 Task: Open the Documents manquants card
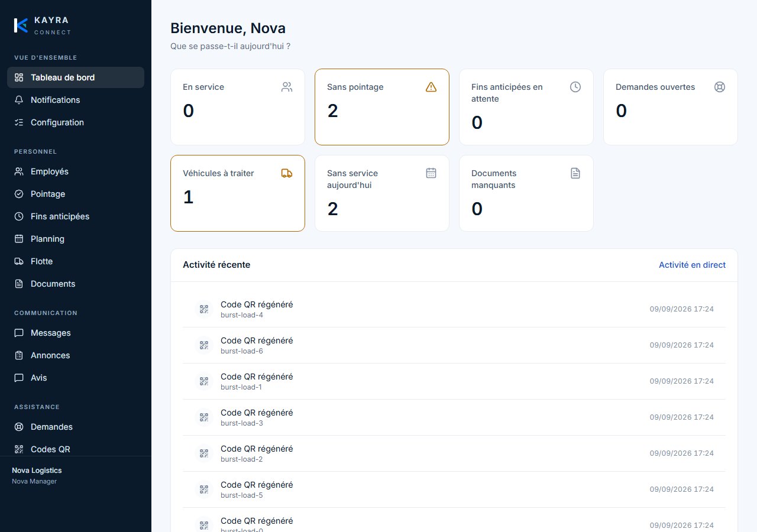[526, 193]
